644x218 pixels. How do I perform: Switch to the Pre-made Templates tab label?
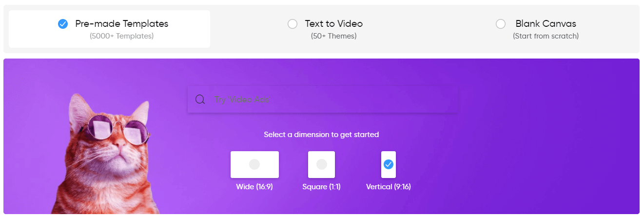(121, 23)
